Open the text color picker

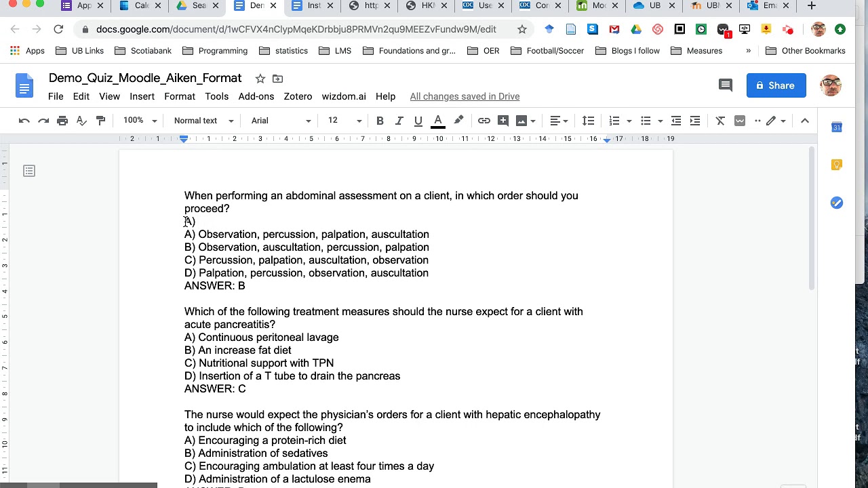[438, 121]
